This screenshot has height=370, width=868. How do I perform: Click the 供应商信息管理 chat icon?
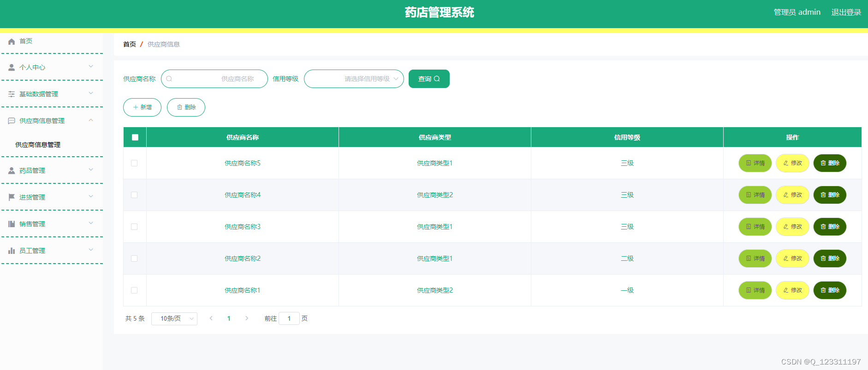(12, 121)
